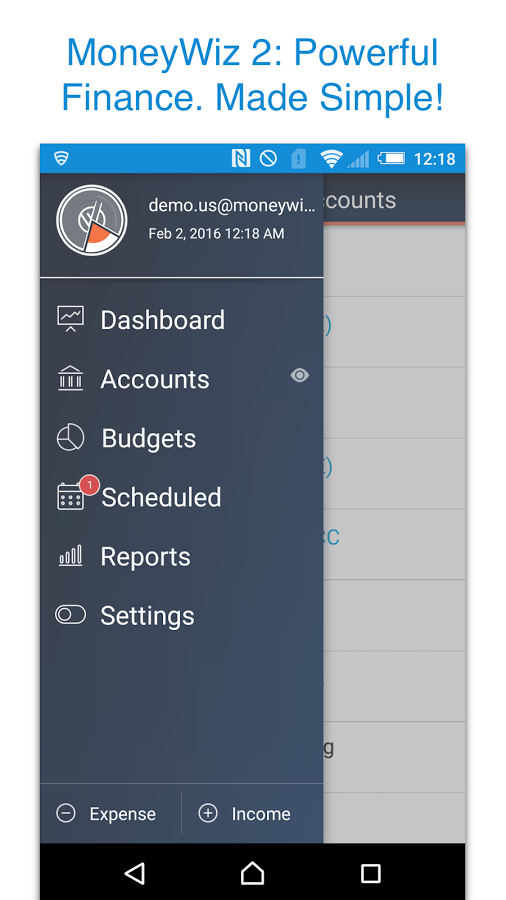The height and width of the screenshot is (900, 506).
Task: Open the red notification badge on Scheduled
Action: click(89, 485)
